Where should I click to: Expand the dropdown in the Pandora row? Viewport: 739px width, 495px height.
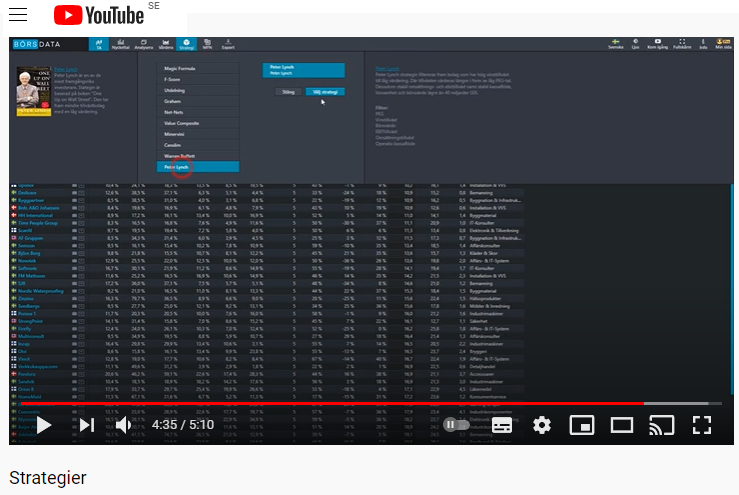tap(82, 374)
